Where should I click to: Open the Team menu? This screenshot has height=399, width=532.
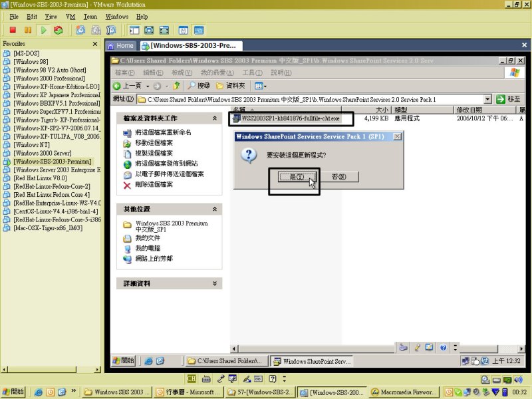pyautogui.click(x=90, y=17)
